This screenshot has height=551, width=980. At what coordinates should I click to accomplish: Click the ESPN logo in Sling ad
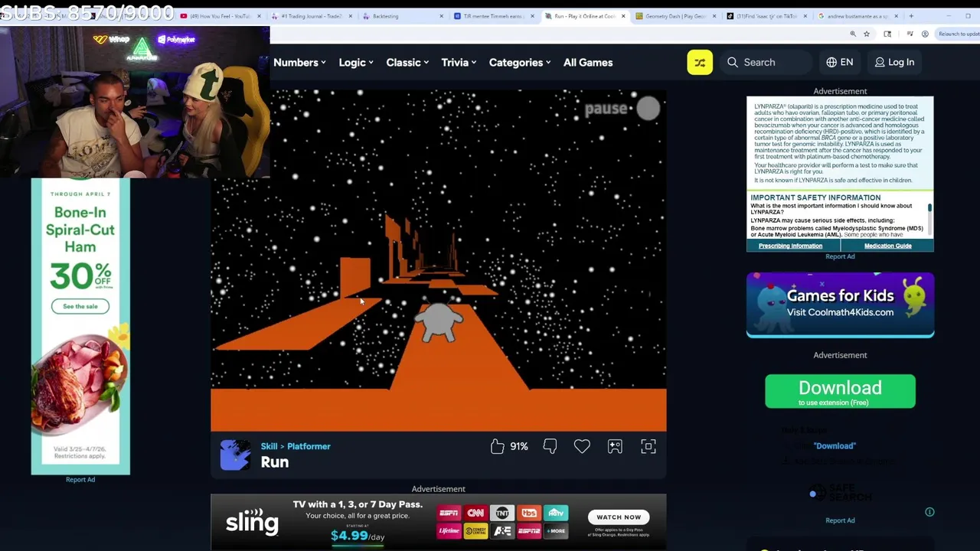pyautogui.click(x=449, y=513)
